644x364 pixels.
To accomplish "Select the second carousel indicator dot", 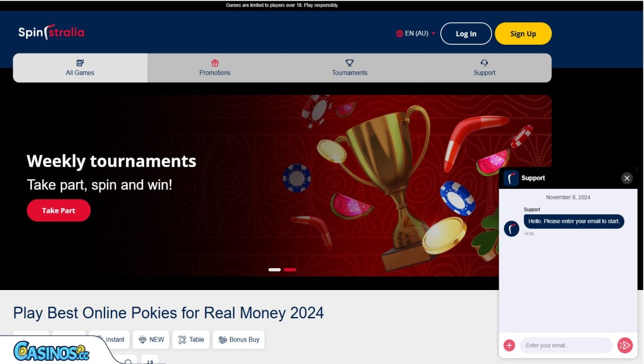I will click(x=290, y=270).
